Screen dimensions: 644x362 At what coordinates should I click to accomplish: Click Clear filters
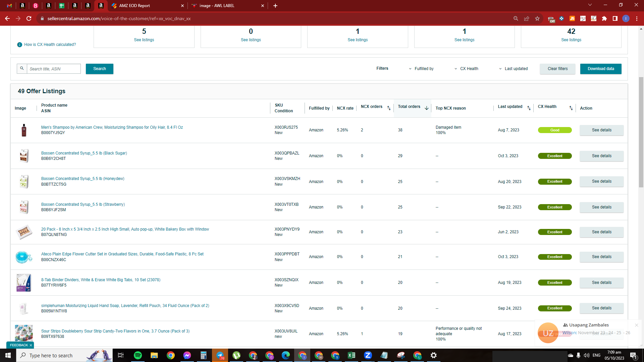pos(557,69)
